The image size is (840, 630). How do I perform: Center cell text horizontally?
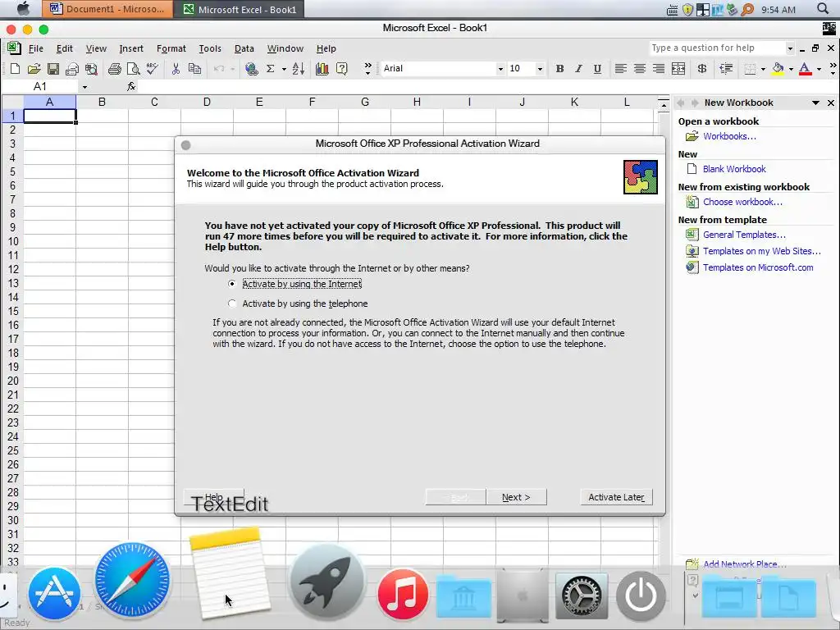coord(640,69)
